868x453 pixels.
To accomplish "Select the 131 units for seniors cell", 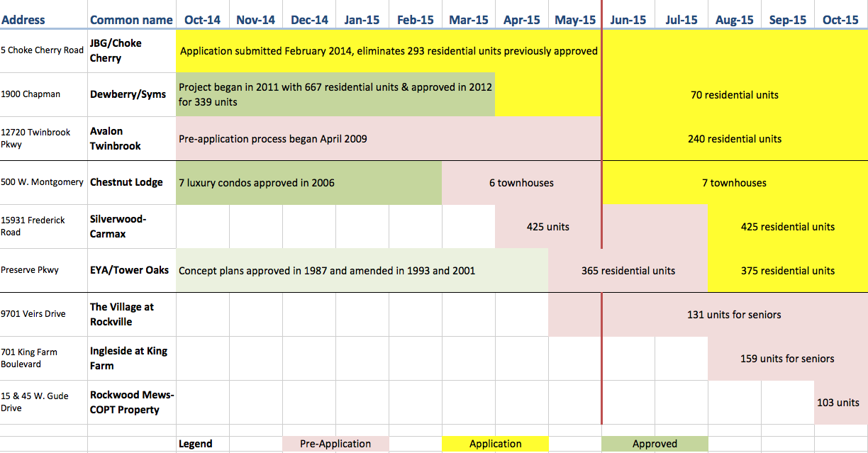I will coord(734,315).
